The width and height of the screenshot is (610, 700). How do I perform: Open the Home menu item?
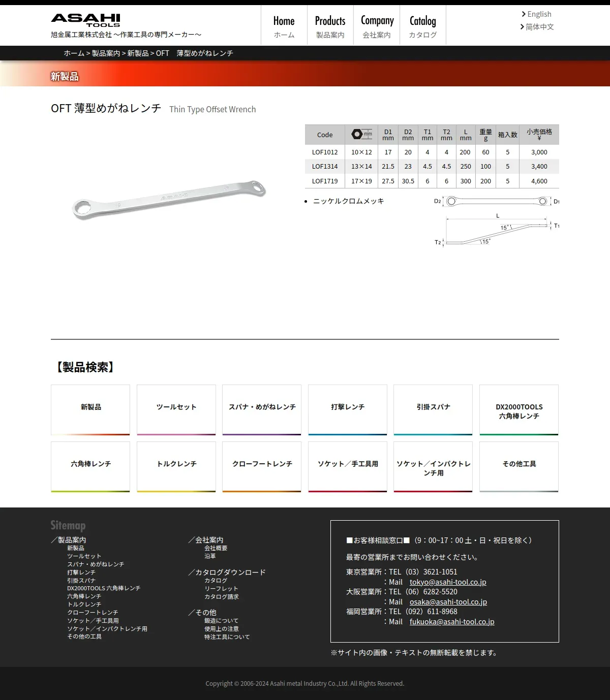(284, 25)
